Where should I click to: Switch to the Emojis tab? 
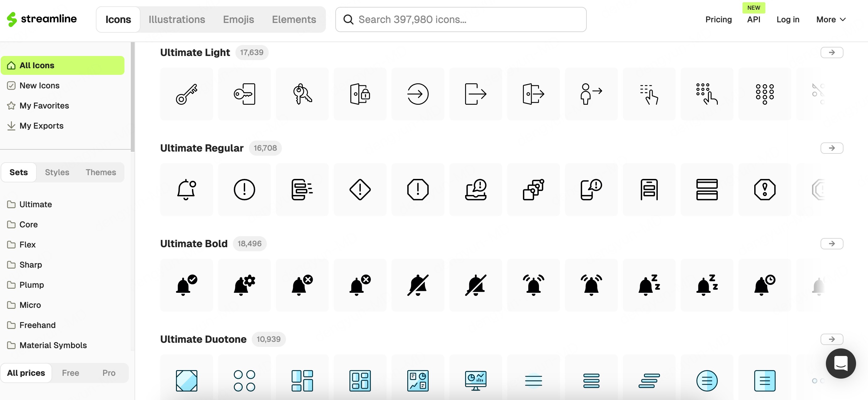[238, 19]
